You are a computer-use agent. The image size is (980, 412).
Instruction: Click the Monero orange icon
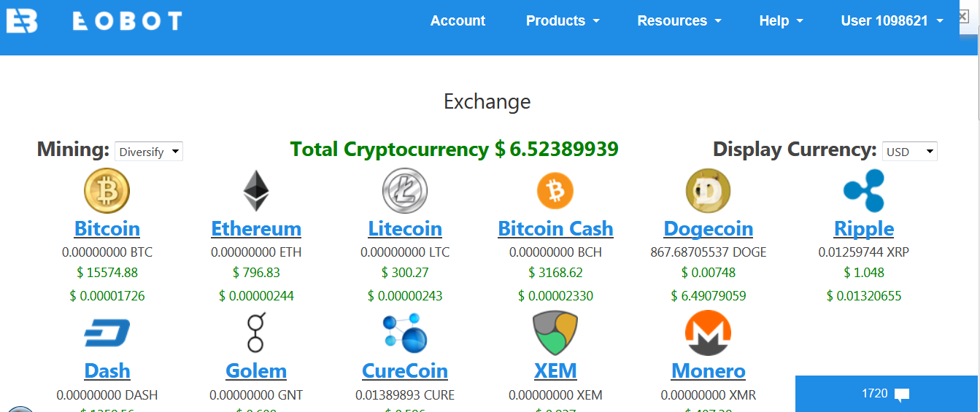(708, 333)
